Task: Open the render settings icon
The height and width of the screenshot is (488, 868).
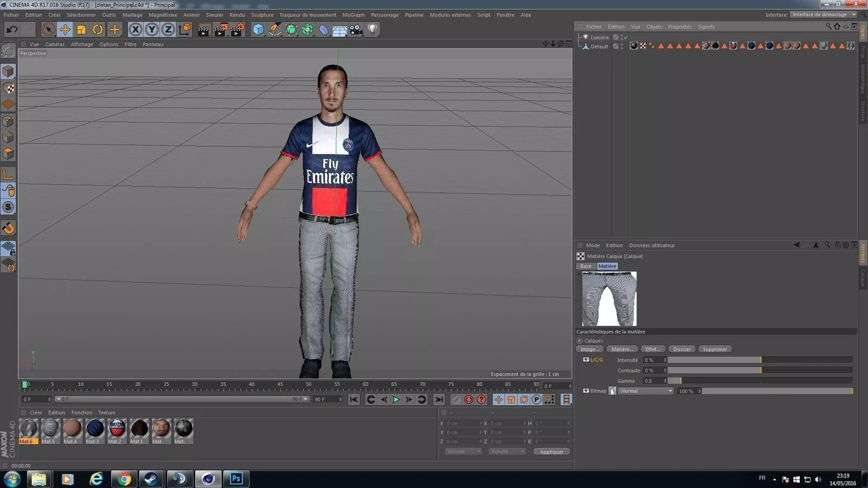Action: click(238, 30)
